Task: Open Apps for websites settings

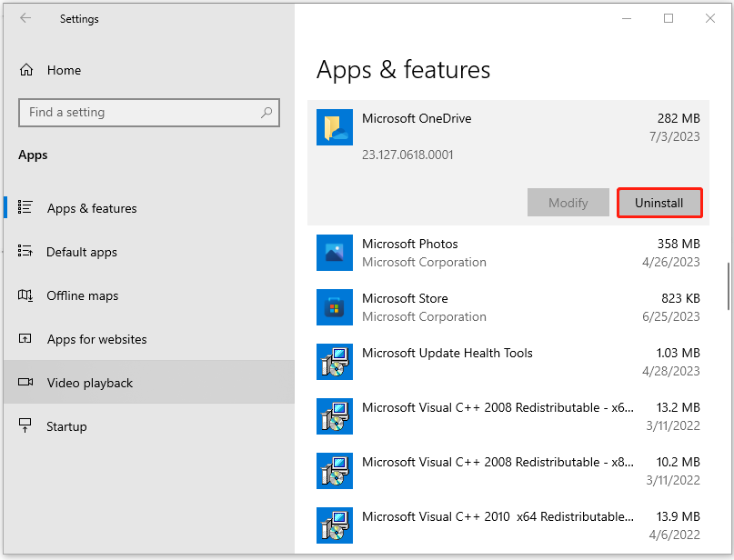Action: coord(96,339)
